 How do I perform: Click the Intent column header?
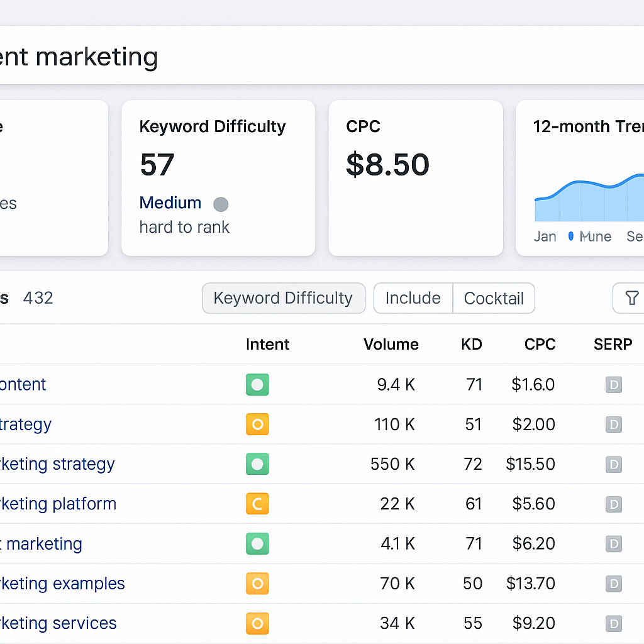tap(267, 345)
